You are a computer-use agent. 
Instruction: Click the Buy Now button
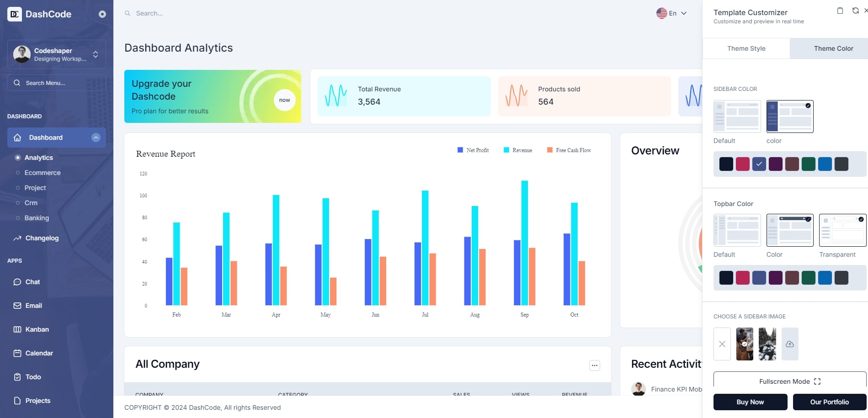tap(751, 402)
